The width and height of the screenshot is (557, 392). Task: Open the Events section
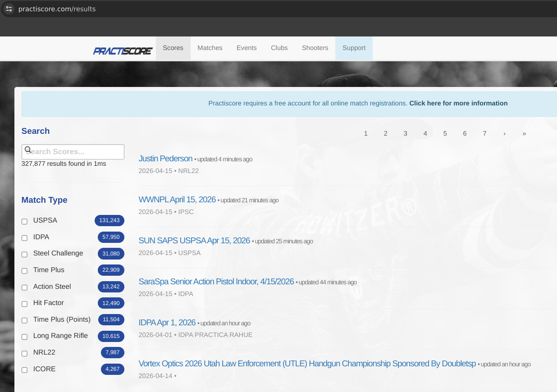click(247, 48)
